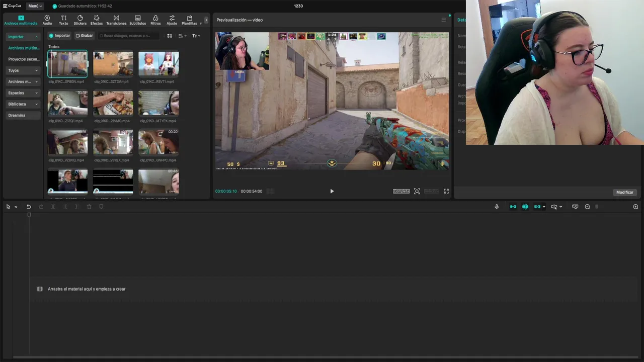Select clip_01KD...MTYPX.mp4 thumbnail
The height and width of the screenshot is (362, 644).
158,103
